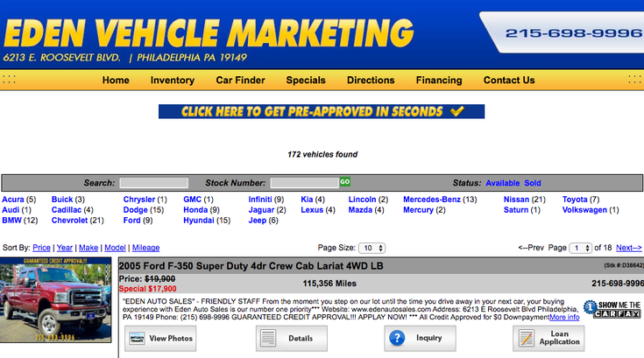Filter vehicles by Jaguar
This screenshot has width=644, height=358.
[261, 209]
